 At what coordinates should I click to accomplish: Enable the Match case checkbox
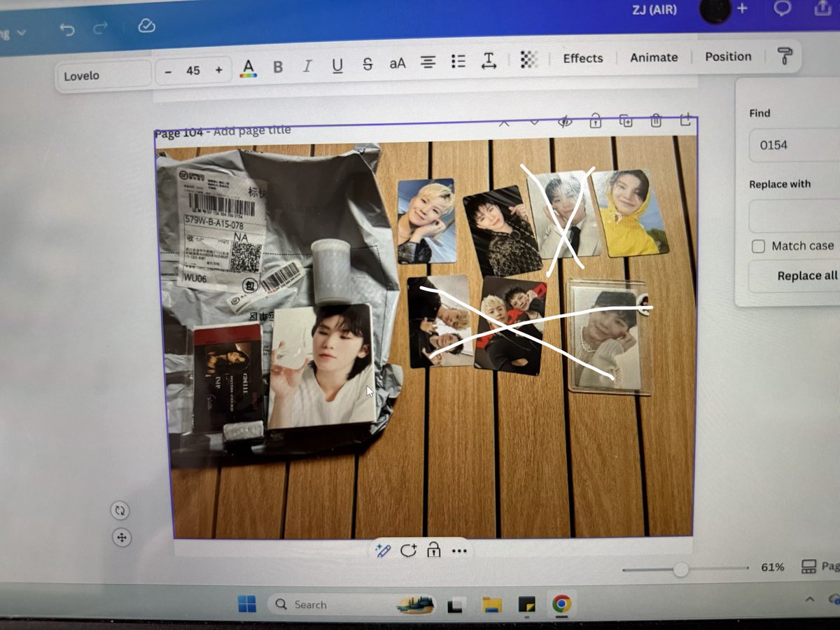[757, 246]
